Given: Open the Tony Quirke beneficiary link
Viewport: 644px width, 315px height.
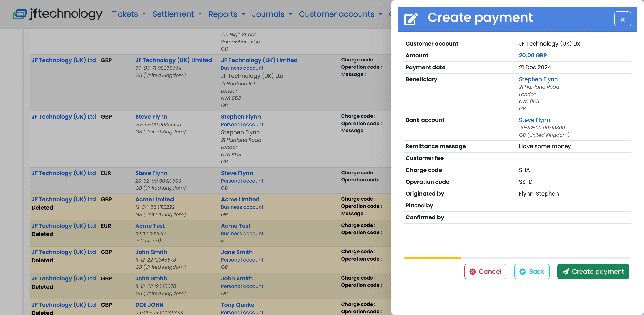Looking at the screenshot, I should click(x=238, y=305).
